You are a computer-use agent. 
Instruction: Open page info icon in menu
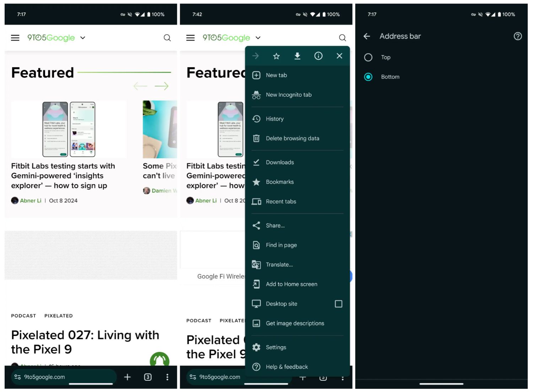click(318, 56)
